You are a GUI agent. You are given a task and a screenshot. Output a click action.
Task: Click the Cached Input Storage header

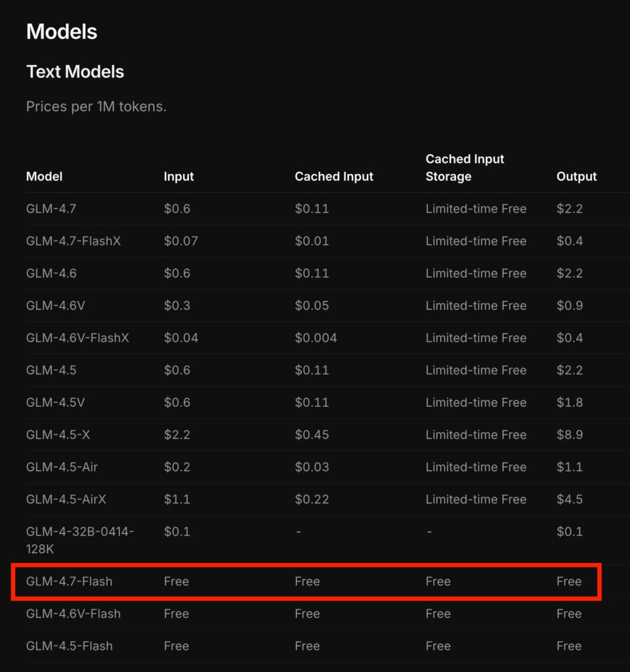click(x=465, y=167)
